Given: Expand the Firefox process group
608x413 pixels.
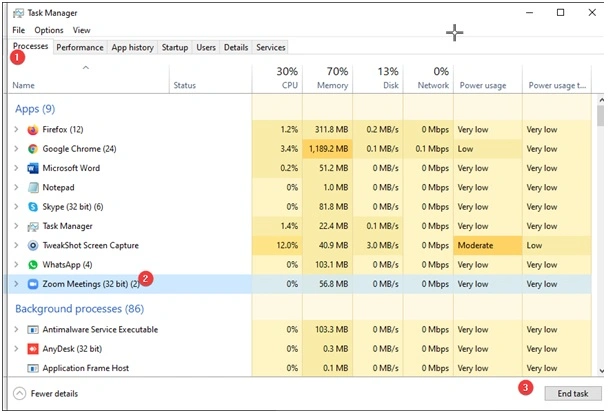Looking at the screenshot, I should (16, 129).
